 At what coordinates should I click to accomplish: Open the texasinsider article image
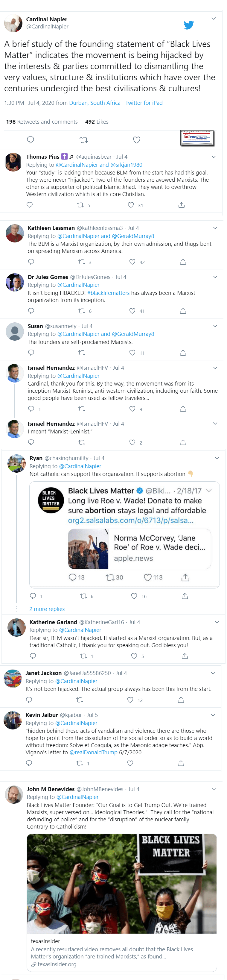(122, 884)
